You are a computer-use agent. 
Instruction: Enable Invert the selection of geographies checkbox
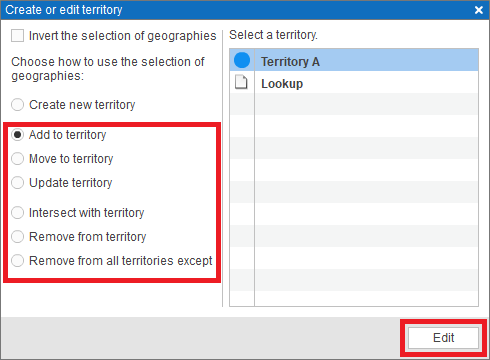click(17, 36)
